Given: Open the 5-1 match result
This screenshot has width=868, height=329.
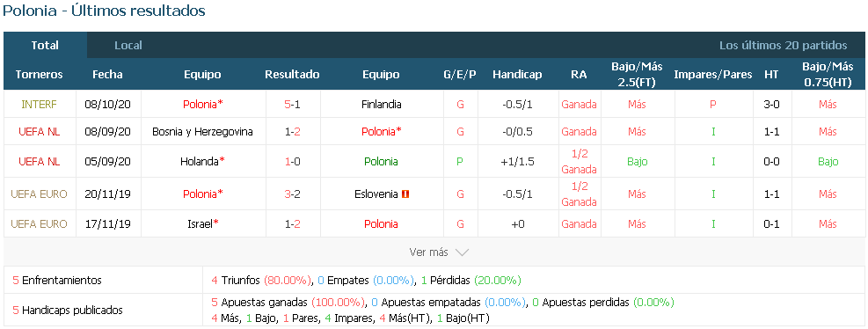Looking at the screenshot, I should (x=292, y=104).
